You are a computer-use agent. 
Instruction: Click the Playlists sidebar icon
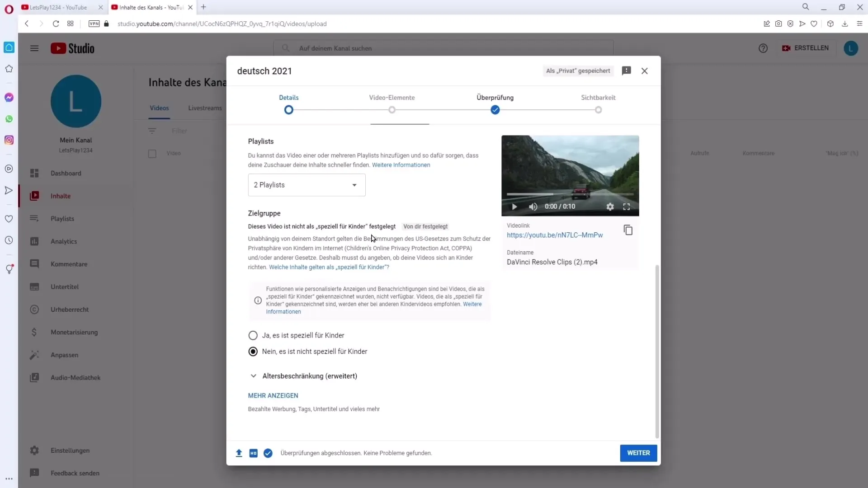(34, 218)
